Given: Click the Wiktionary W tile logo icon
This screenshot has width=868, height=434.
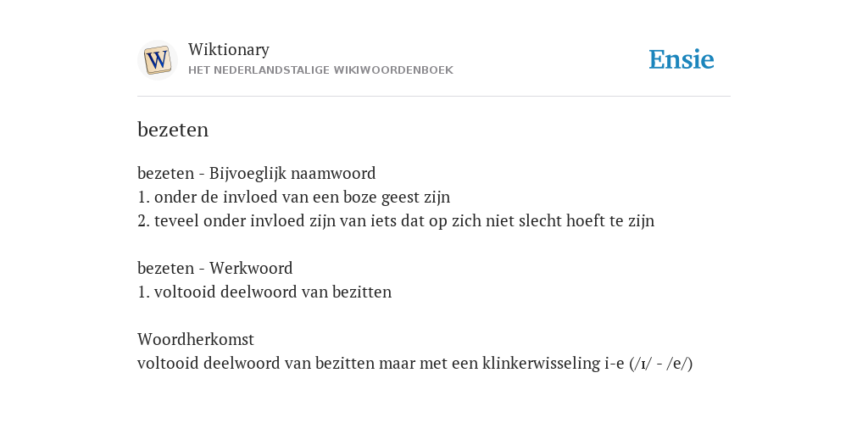Looking at the screenshot, I should (157, 60).
